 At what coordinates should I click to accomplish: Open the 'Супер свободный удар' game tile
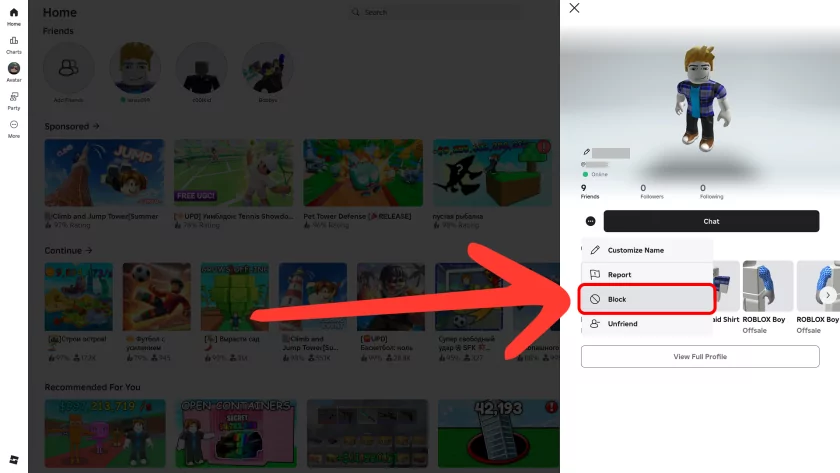469,297
